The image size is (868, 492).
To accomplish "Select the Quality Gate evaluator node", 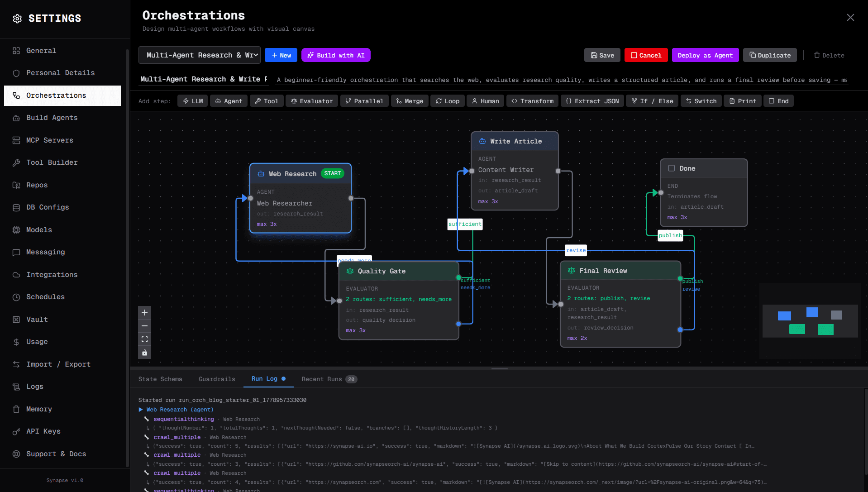I will [x=399, y=301].
